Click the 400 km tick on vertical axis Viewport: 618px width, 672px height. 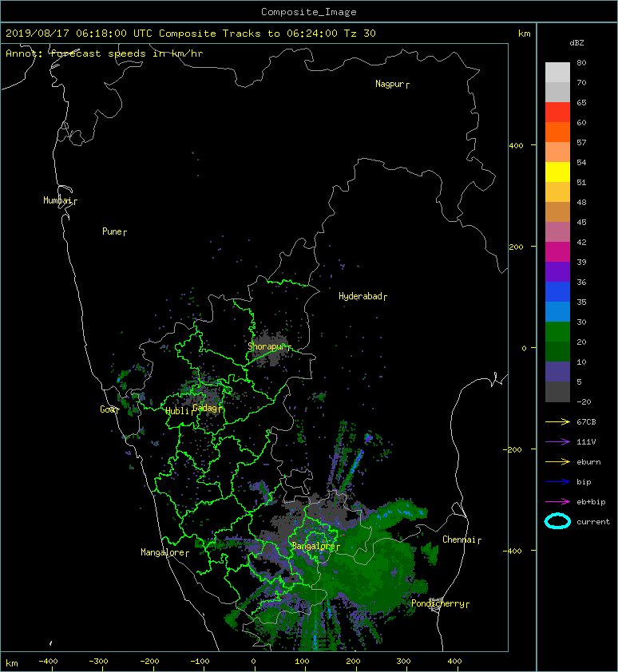(517, 146)
